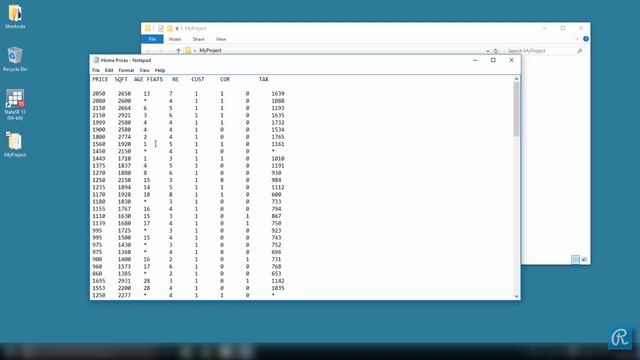
Task: Click the SQFT column header text
Action: coord(121,79)
